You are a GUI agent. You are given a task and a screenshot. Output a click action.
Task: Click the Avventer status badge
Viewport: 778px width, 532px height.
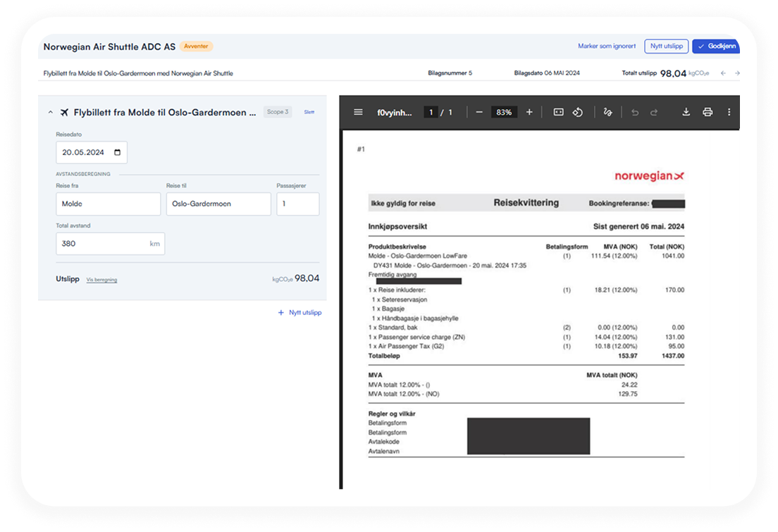(x=196, y=46)
